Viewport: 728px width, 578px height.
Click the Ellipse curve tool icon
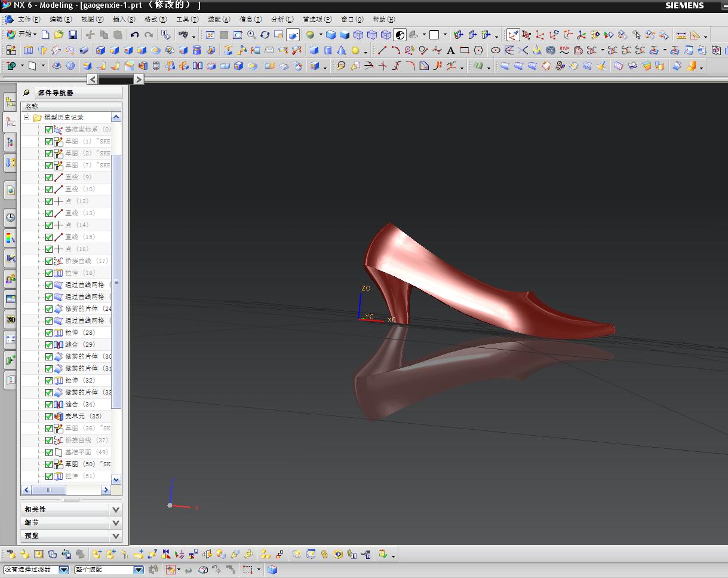[495, 50]
